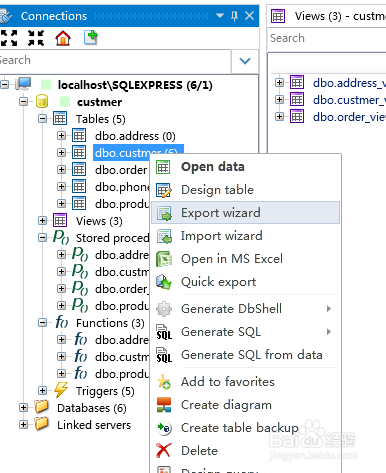Choose Create diagram menu entry
Viewport: 386px width, 473px height.
tap(245, 405)
